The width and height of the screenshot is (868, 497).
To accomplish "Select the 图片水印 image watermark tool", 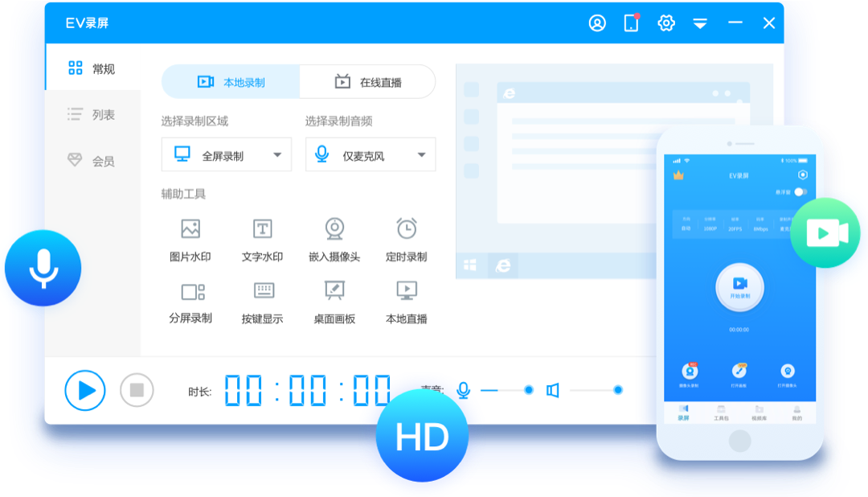I will [x=190, y=236].
